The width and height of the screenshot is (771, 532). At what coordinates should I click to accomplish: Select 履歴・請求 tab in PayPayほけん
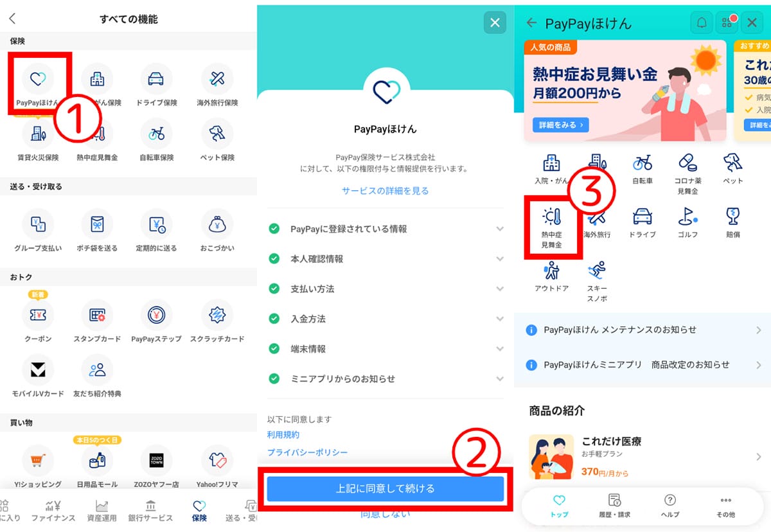pos(614,506)
